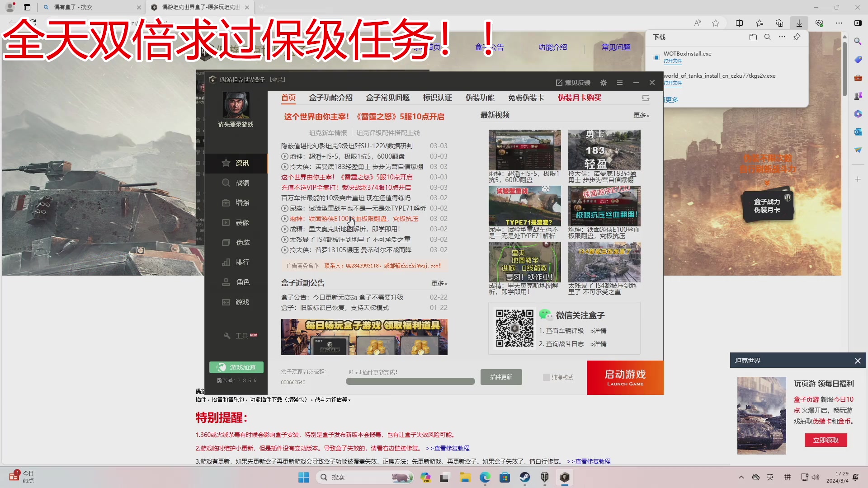Screen dimensions: 868x488
Task: Open Steam from the taskbar
Action: point(524,477)
